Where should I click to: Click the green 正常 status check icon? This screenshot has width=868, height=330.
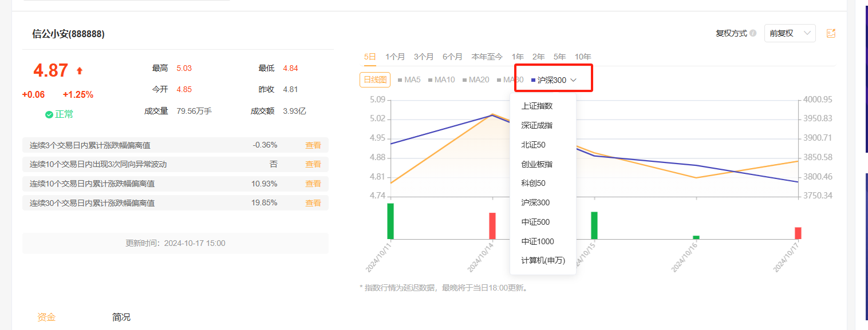(x=49, y=114)
